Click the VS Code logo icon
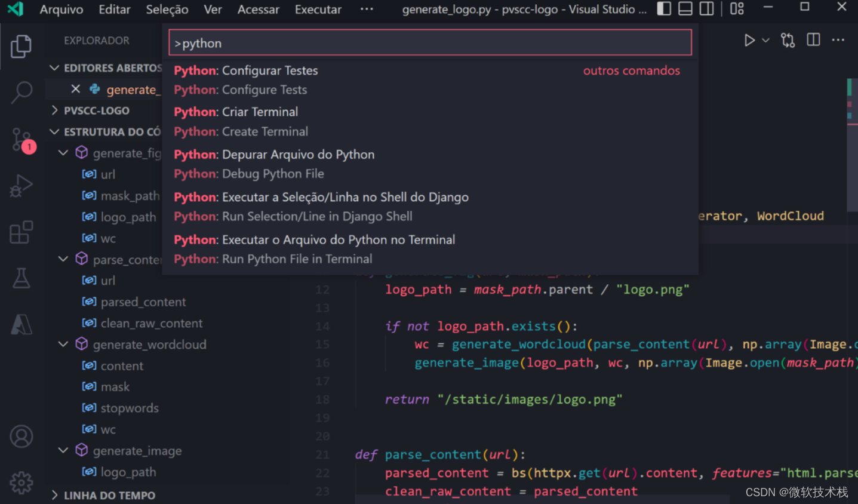 pyautogui.click(x=16, y=9)
